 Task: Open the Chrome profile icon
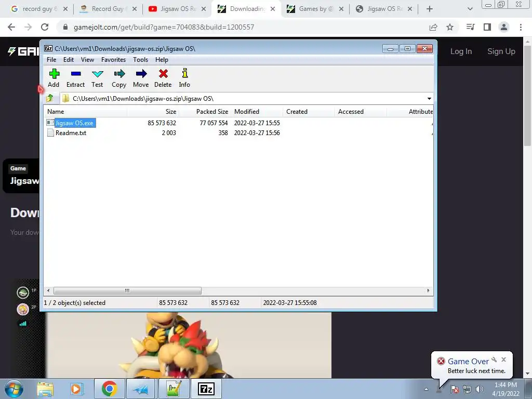[504, 27]
